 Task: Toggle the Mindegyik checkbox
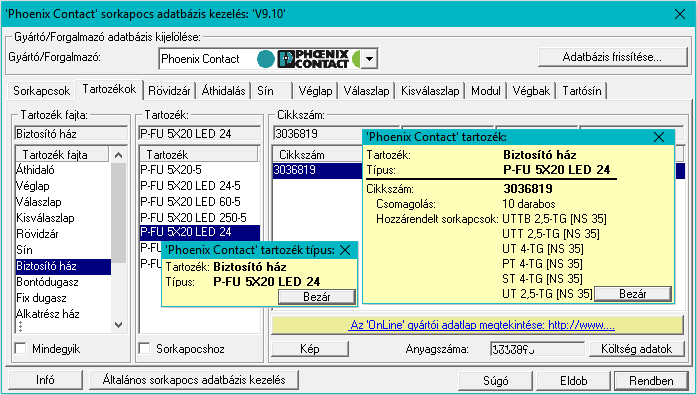click(20, 348)
